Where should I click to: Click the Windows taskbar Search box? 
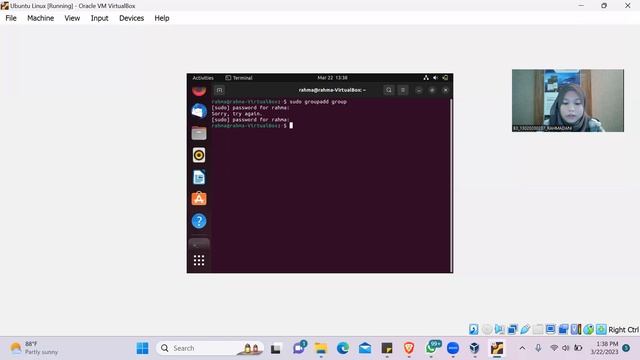point(210,348)
